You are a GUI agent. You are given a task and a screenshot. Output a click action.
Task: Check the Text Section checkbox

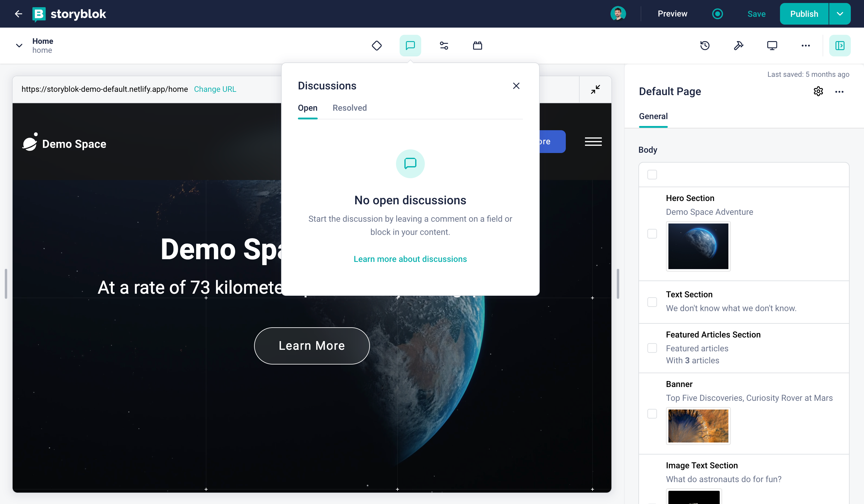click(x=652, y=302)
